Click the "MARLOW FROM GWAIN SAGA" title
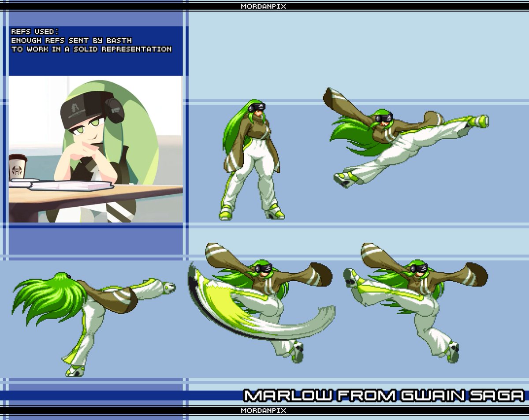 (x=384, y=395)
